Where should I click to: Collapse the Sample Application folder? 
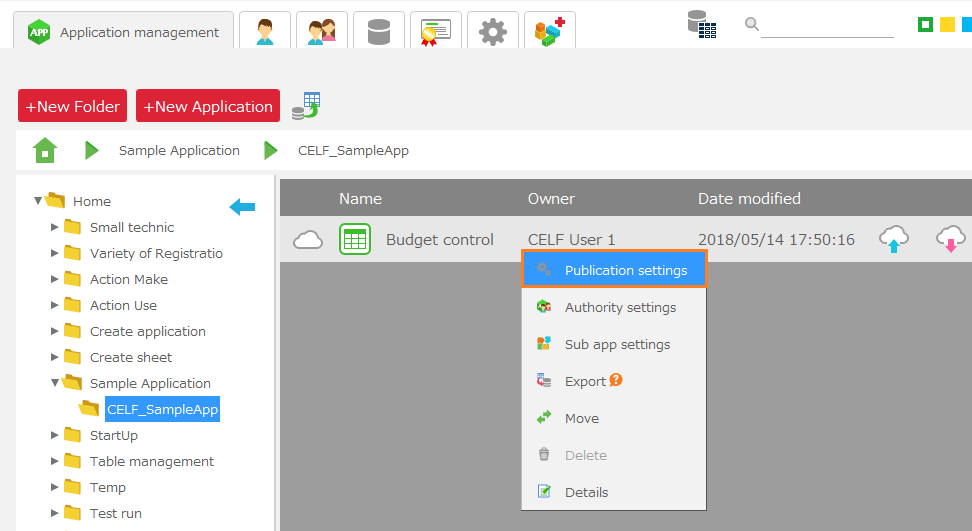click(55, 383)
